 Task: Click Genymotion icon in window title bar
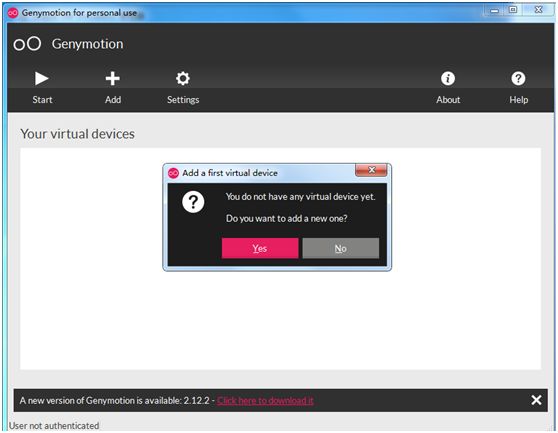click(x=13, y=13)
